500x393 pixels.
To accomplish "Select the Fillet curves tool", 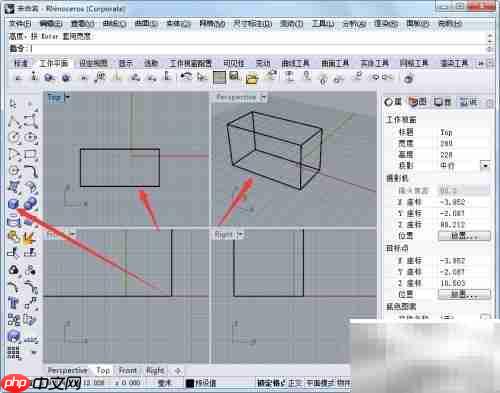I will tap(31, 171).
